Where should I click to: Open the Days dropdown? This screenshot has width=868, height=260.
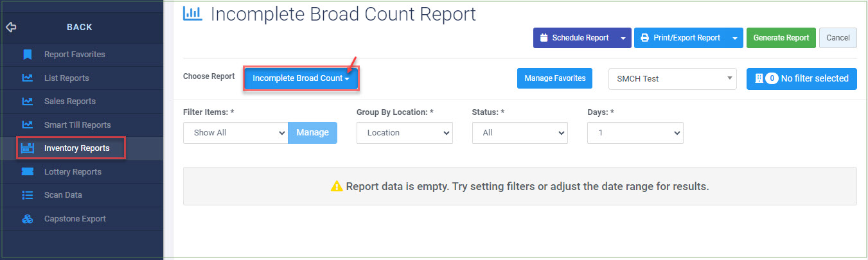click(x=635, y=133)
